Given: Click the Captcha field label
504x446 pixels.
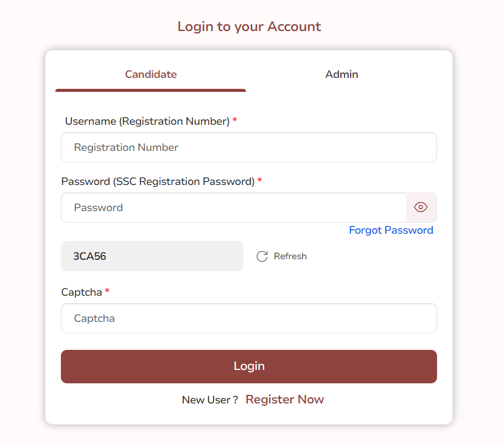Looking at the screenshot, I should click(x=82, y=292).
